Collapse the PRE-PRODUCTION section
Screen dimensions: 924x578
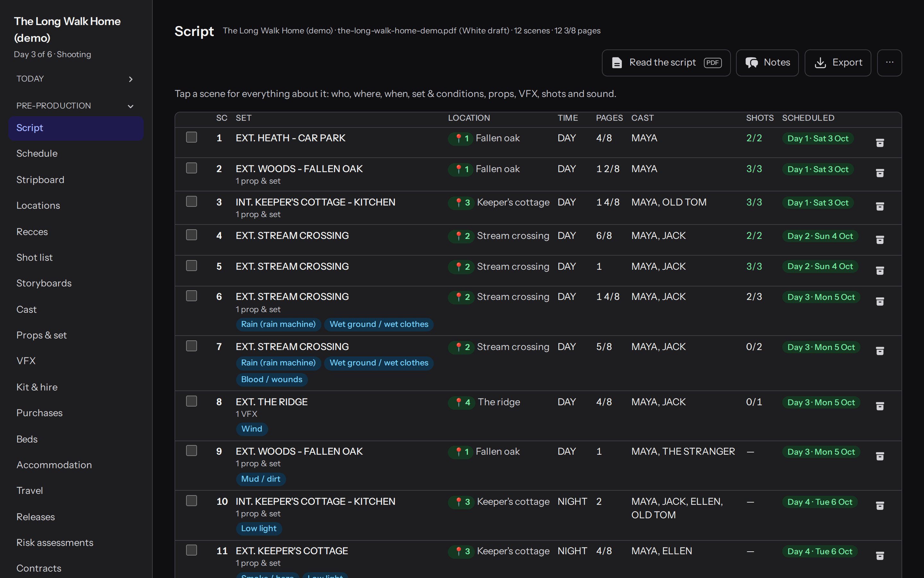(x=76, y=106)
